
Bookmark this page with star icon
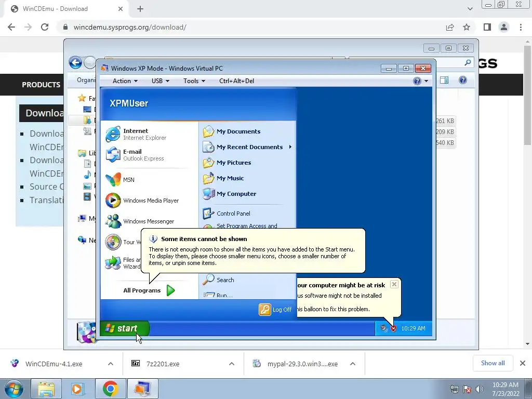point(467,27)
